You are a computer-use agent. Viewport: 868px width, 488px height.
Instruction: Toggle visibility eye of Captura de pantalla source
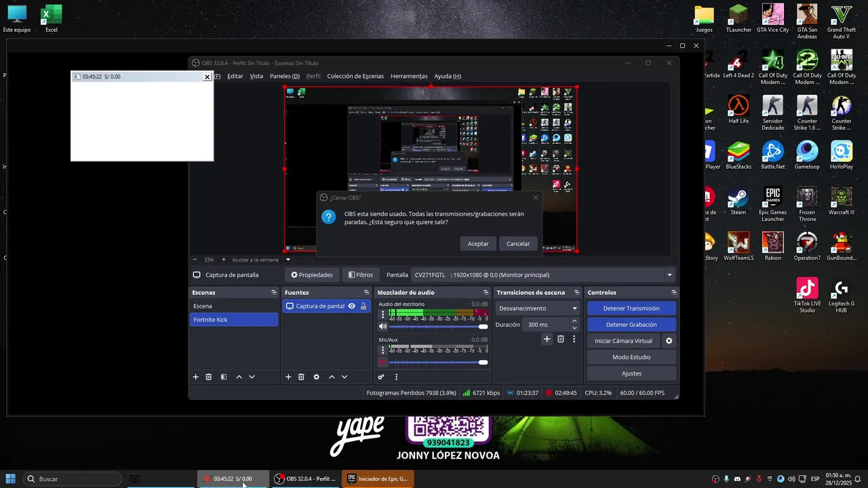coord(351,306)
